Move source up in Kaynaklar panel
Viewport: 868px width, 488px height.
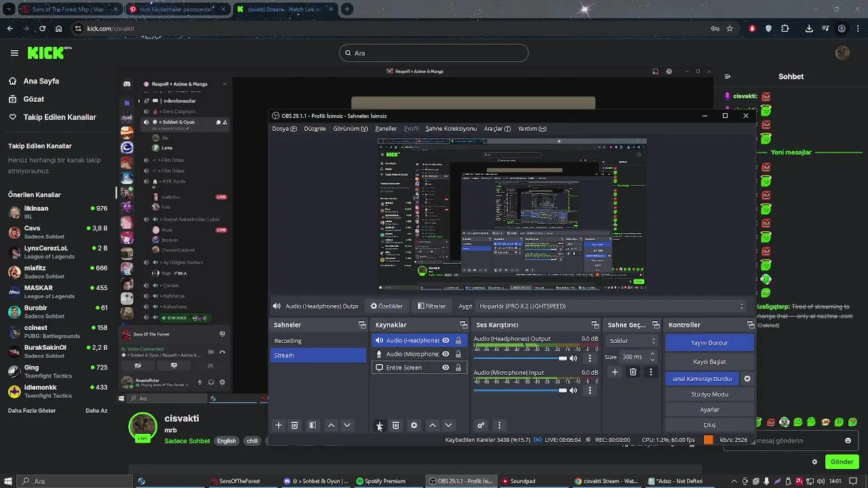point(432,425)
